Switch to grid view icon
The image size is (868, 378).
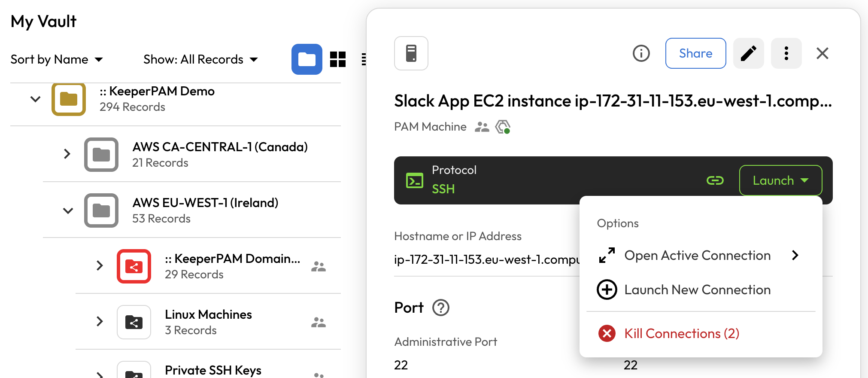click(x=337, y=59)
